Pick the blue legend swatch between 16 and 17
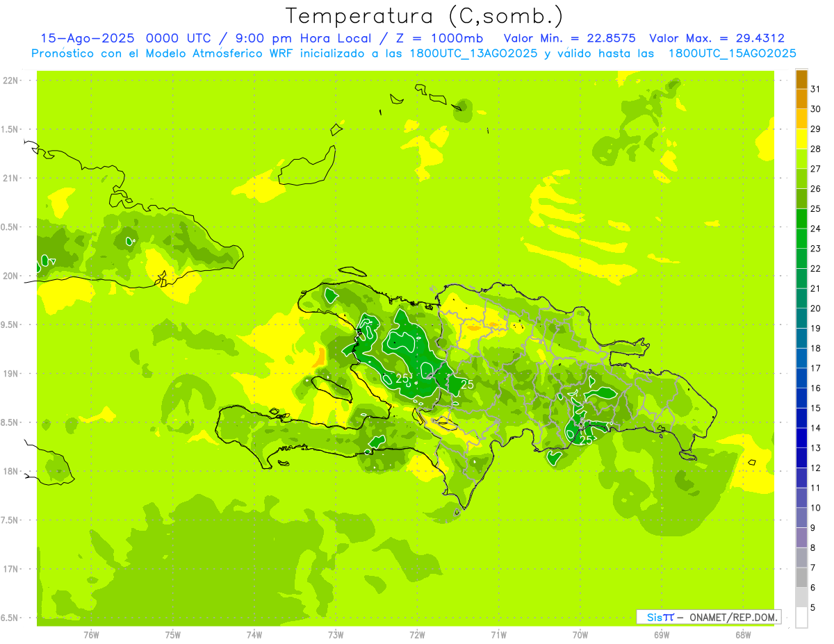This screenshot has height=644, width=834. [x=801, y=378]
